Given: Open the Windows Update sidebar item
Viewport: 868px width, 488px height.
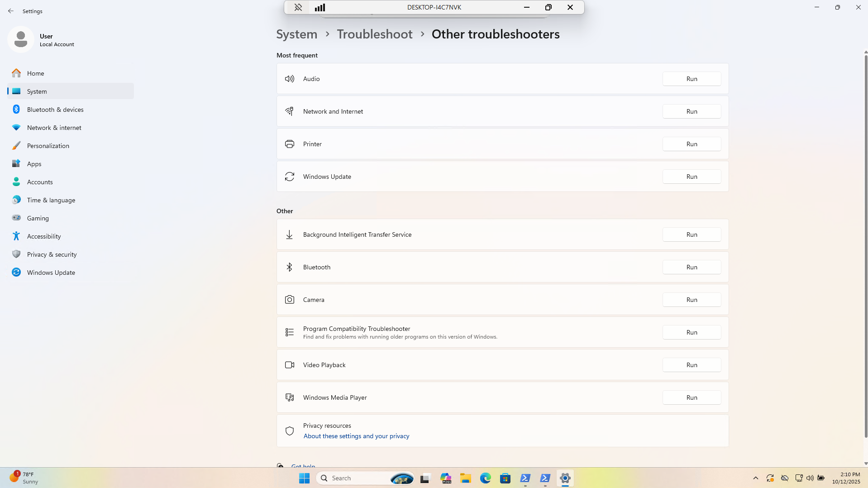Looking at the screenshot, I should 51,273.
